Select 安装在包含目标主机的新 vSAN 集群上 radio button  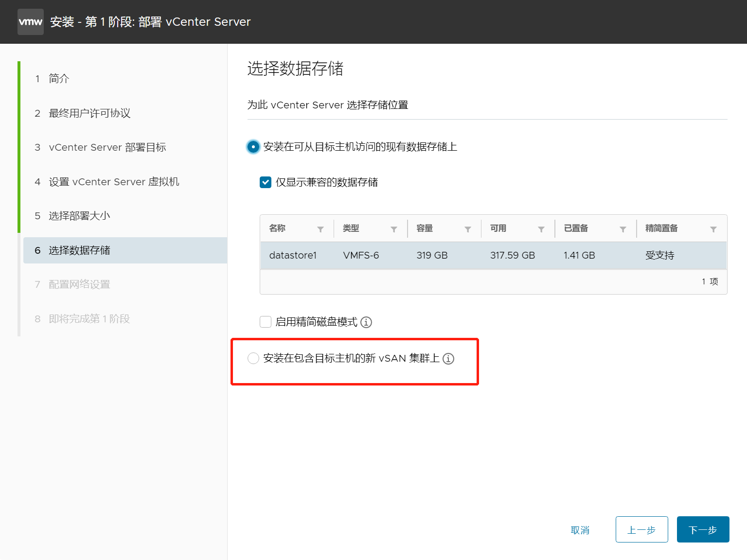click(253, 358)
